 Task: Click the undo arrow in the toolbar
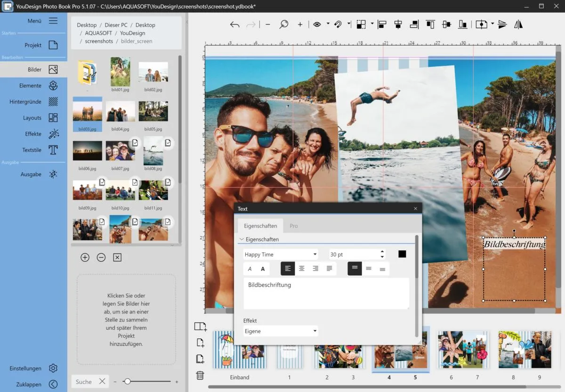click(x=234, y=24)
